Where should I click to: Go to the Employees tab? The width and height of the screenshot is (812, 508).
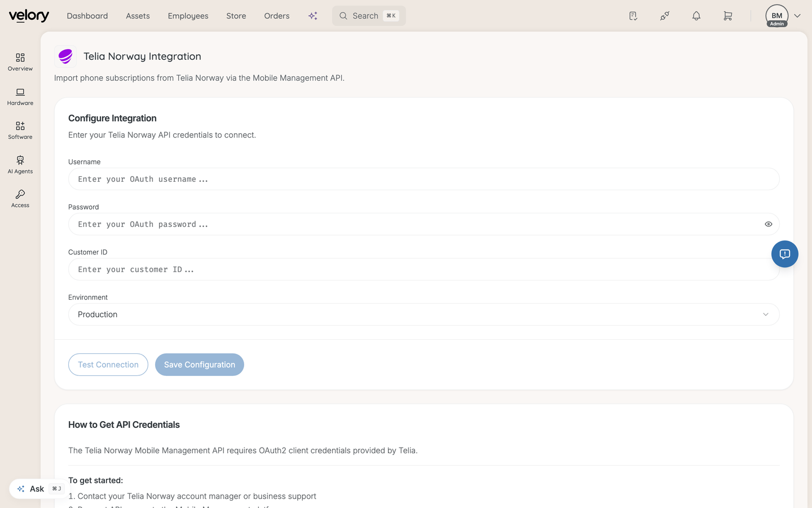point(188,16)
